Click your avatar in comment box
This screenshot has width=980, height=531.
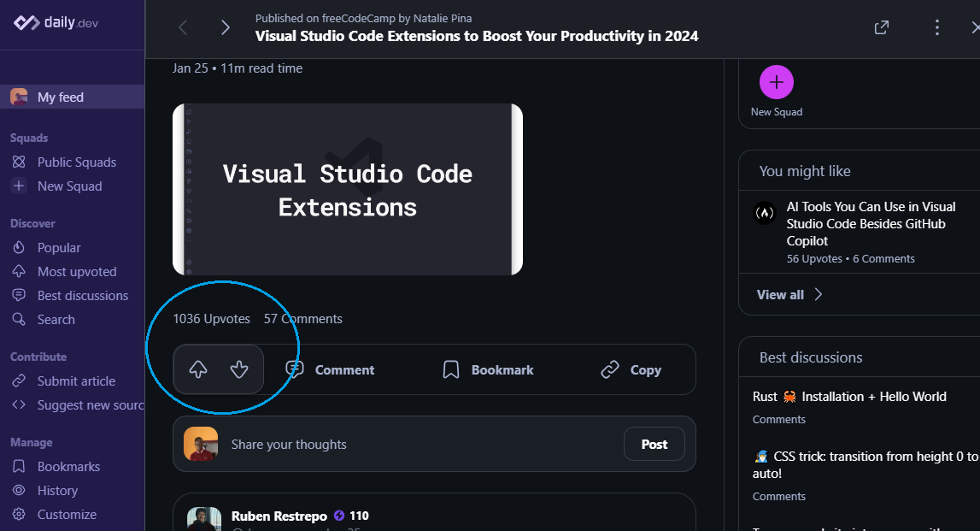pos(201,444)
